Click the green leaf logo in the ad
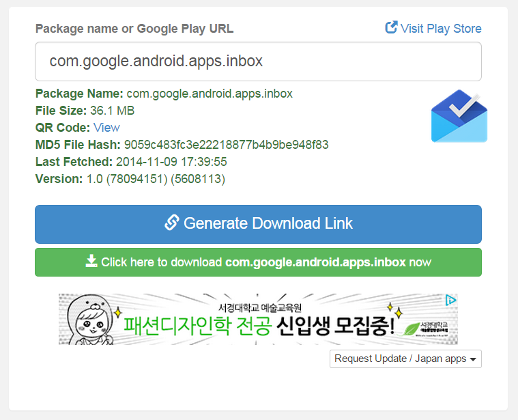518x420 pixels. (411, 328)
